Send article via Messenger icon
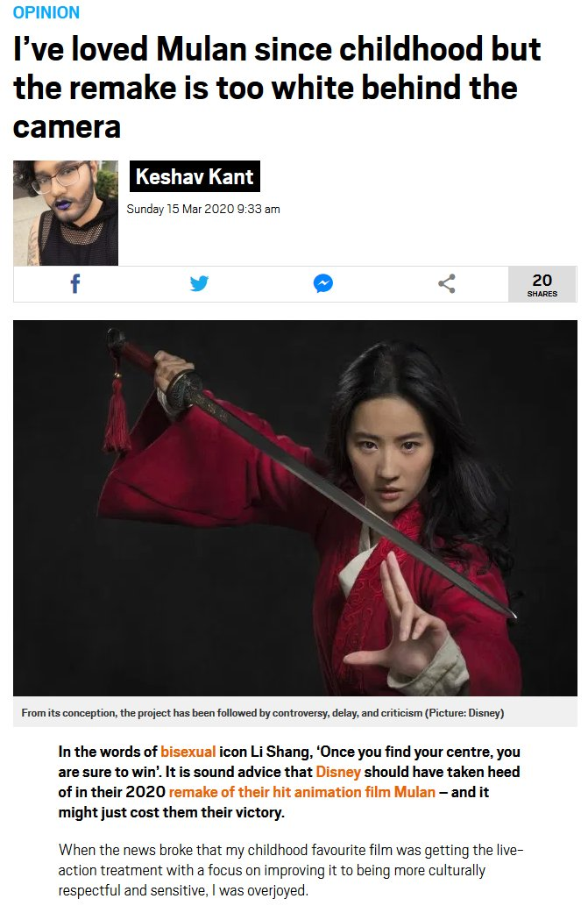This screenshot has width=588, height=913. 322,283
